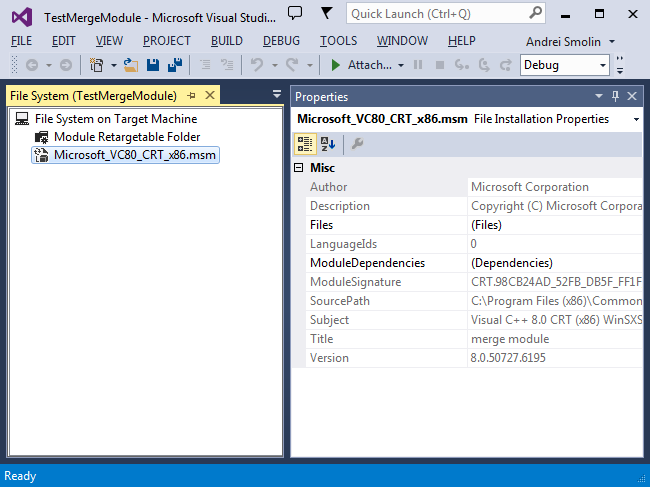Open the EDIT menu
This screenshot has width=650, height=487.
(63, 41)
